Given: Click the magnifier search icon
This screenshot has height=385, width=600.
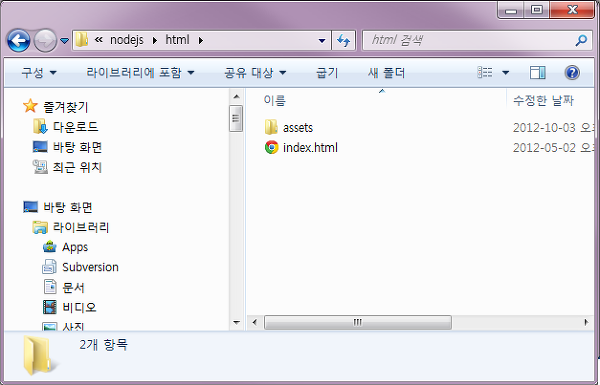Looking at the screenshot, I should pyautogui.click(x=581, y=40).
